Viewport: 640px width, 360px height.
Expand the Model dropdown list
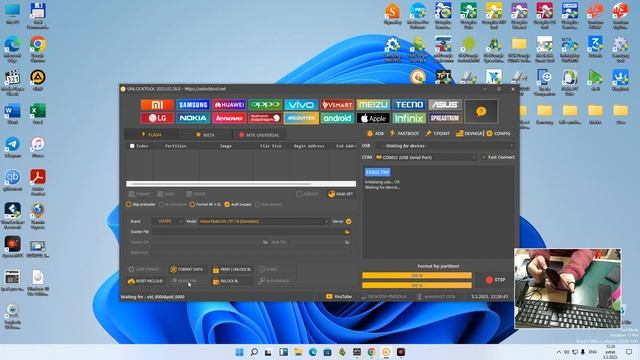[x=263, y=221]
